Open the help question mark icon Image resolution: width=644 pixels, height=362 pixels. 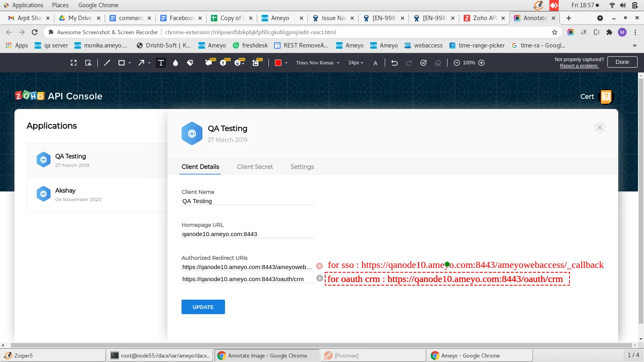coord(606,97)
